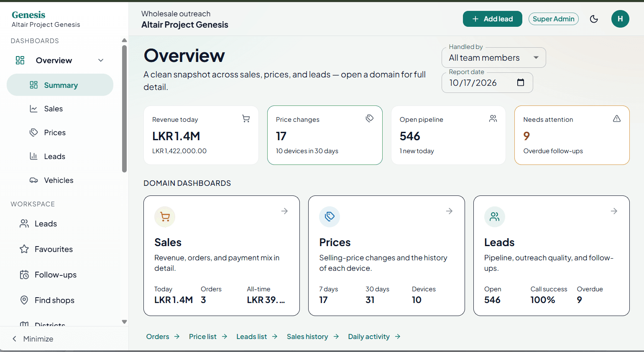Click the Genesis logo text
The height and width of the screenshot is (352, 644).
coord(28,15)
